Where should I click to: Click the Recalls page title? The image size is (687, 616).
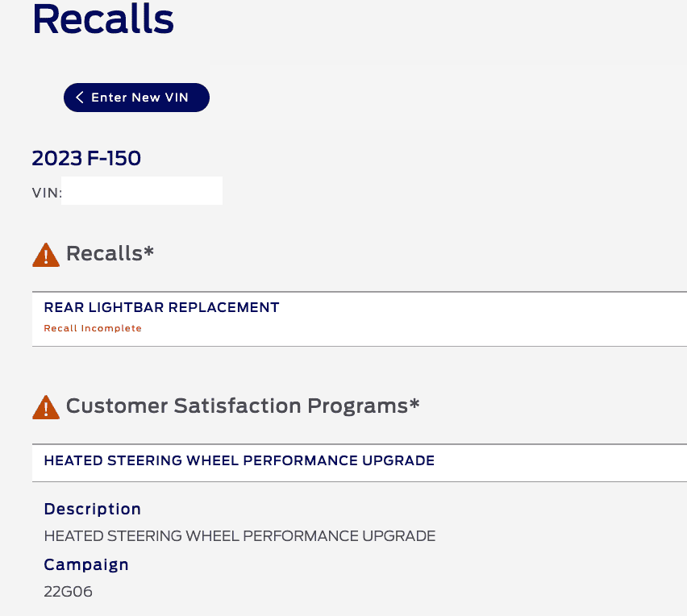[x=103, y=19]
